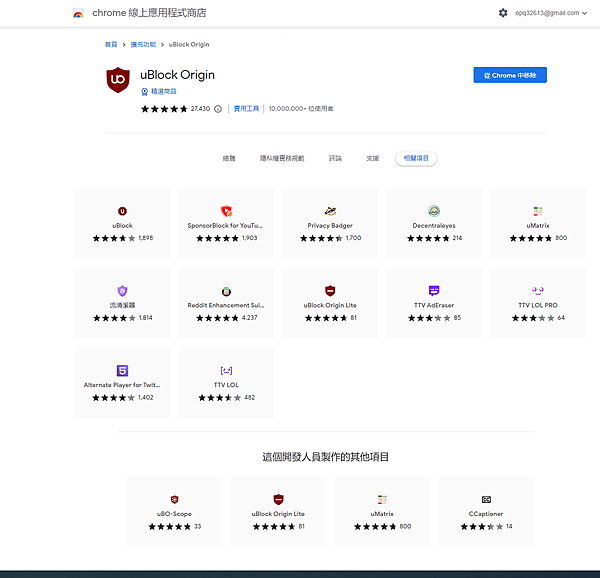The image size is (600, 578).
Task: Open the Privacy Badger title text
Action: (330, 226)
